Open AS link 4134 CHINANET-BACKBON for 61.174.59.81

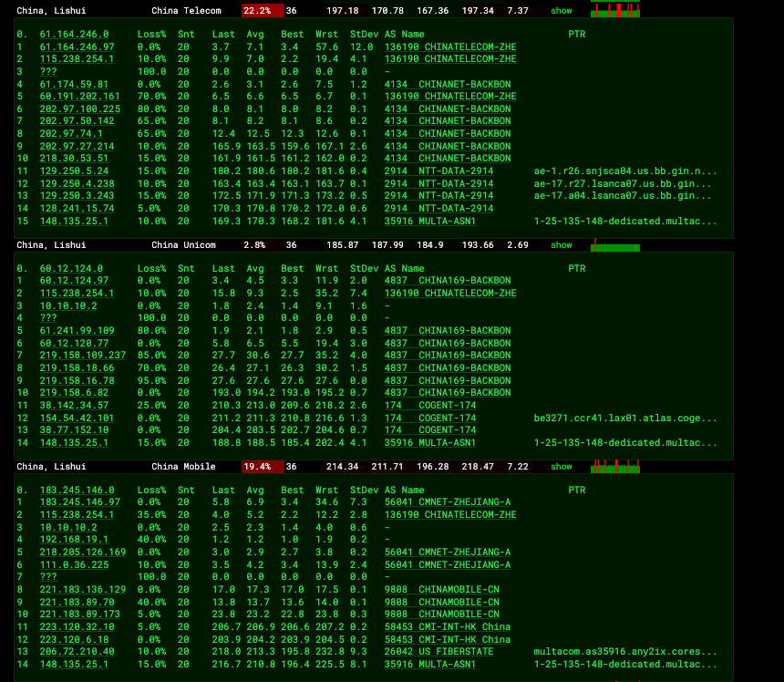[448, 84]
